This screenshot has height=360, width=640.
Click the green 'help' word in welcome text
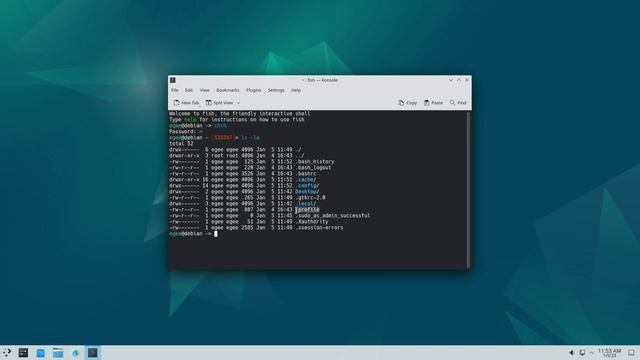tap(190, 120)
